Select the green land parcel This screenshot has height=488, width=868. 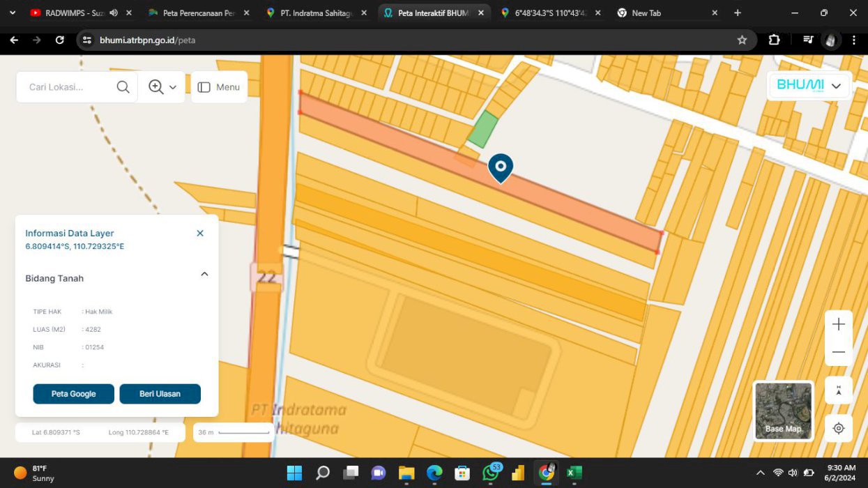pyautogui.click(x=482, y=130)
